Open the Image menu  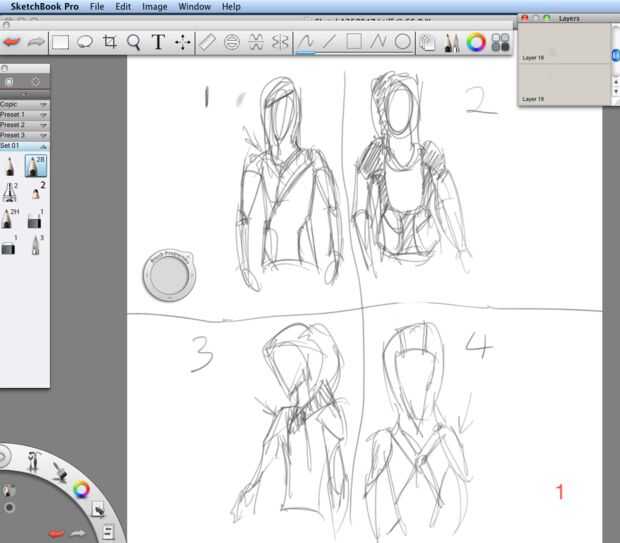[155, 7]
